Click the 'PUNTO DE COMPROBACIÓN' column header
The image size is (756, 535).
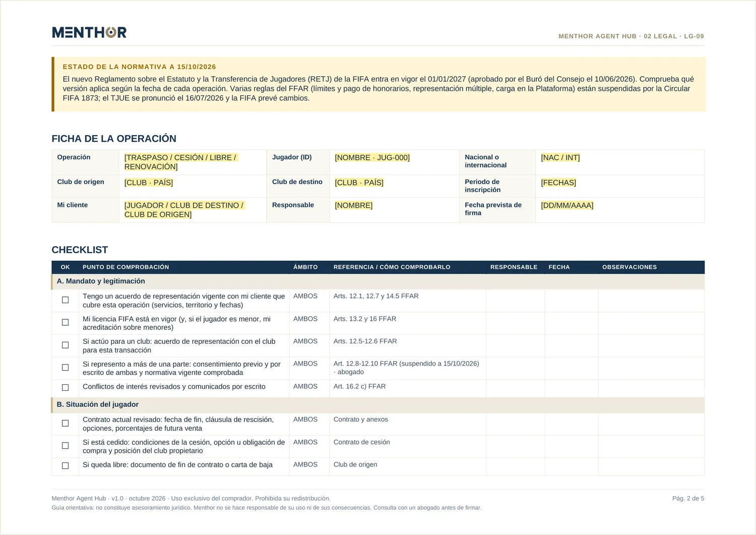[126, 267]
